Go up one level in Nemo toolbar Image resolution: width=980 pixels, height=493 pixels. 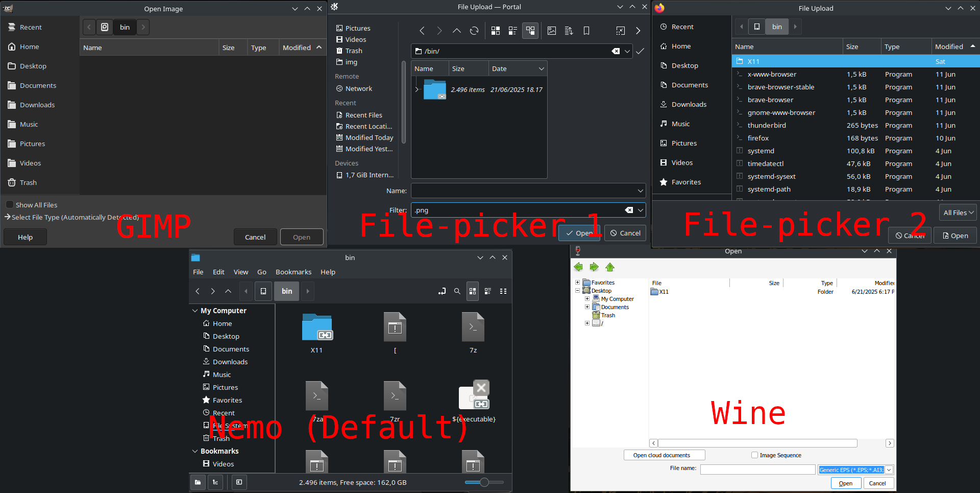(228, 291)
